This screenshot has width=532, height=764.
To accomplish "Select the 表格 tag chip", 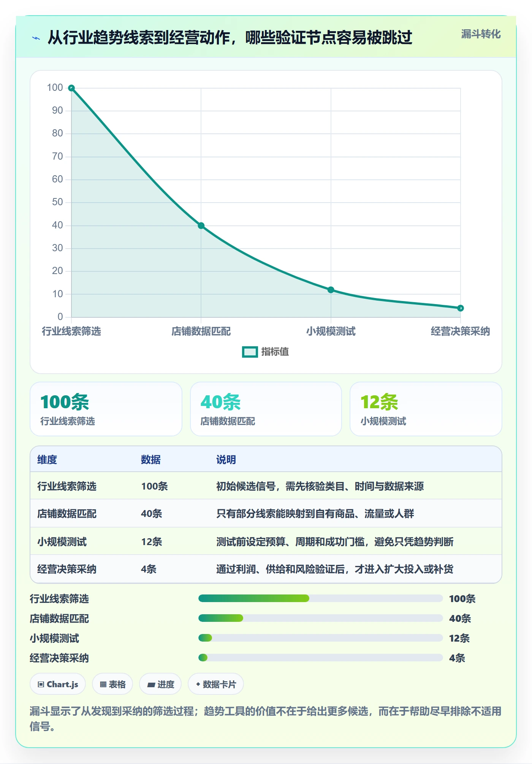I will pyautogui.click(x=112, y=684).
